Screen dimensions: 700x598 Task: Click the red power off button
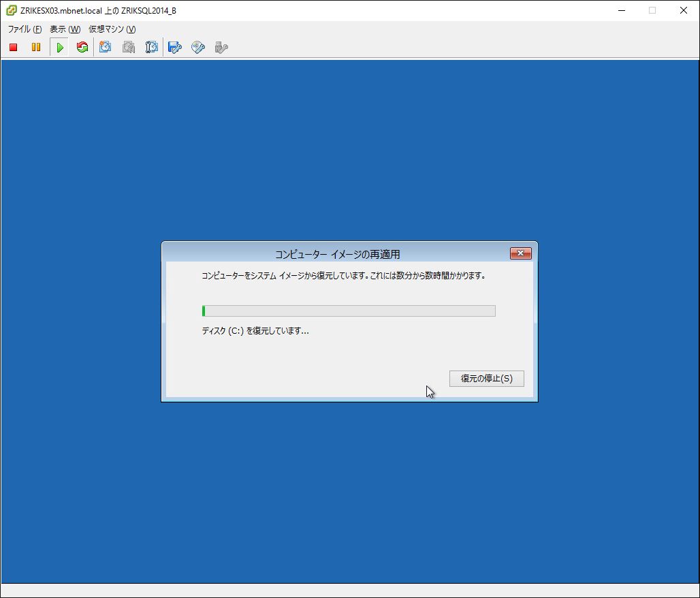(x=13, y=47)
